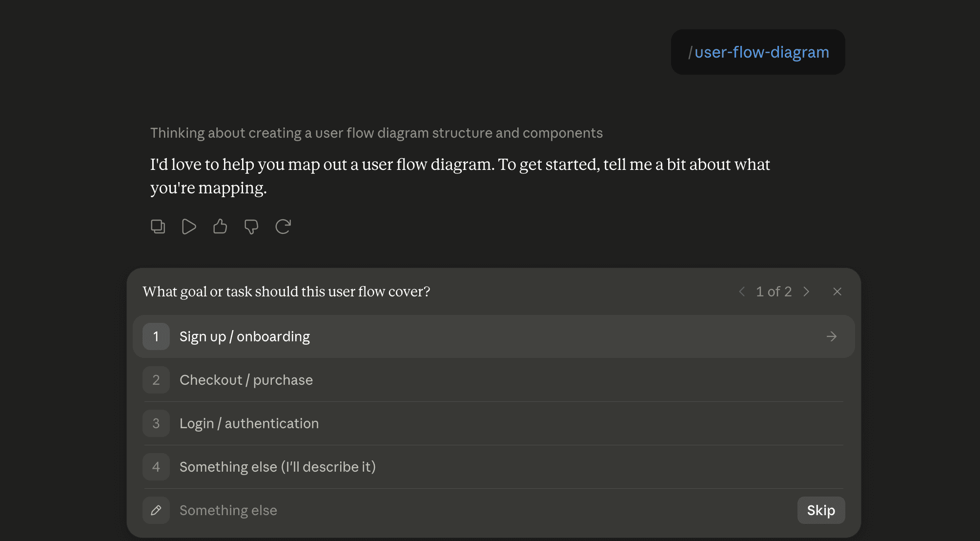Select Something else (I'll describe it)
Viewport: 980px width, 541px height.
tap(493, 467)
